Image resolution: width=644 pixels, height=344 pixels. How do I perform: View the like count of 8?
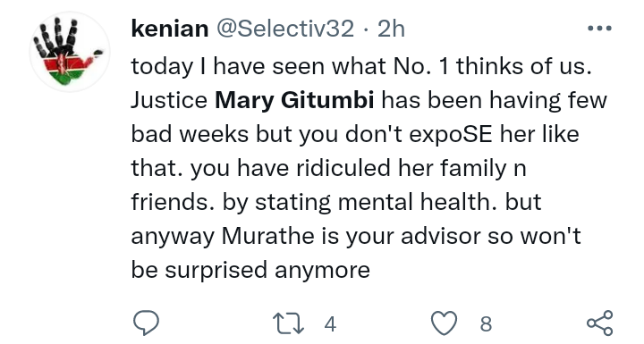coord(486,324)
